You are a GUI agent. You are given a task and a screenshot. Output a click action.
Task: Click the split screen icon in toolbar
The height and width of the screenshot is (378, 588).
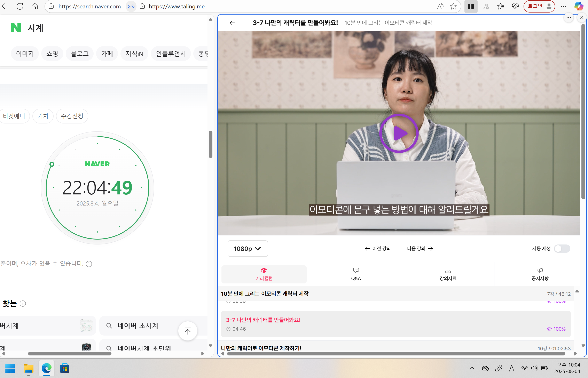(471, 6)
